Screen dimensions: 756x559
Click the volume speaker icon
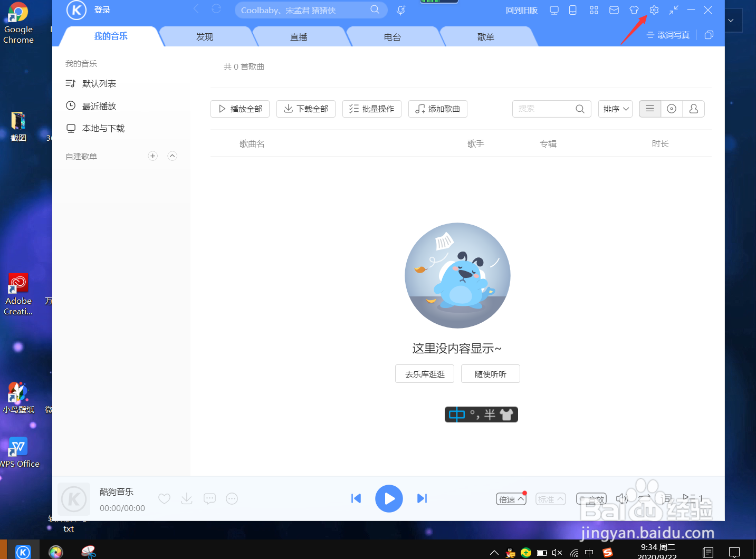621,498
